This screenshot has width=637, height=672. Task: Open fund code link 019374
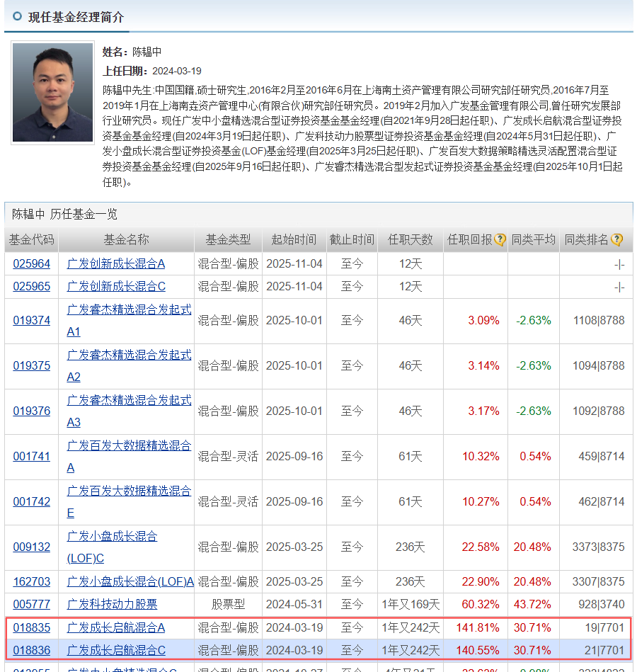(32, 321)
